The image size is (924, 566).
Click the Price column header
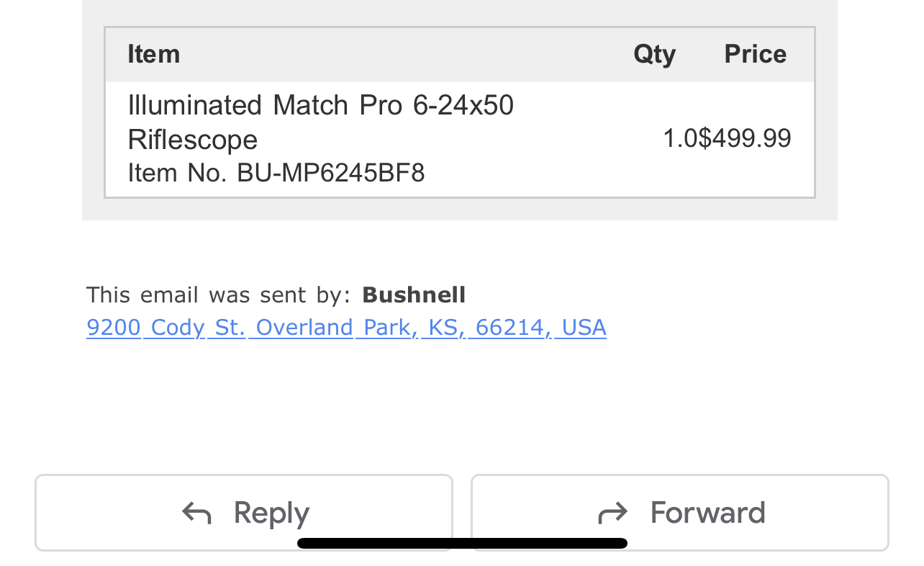[756, 54]
